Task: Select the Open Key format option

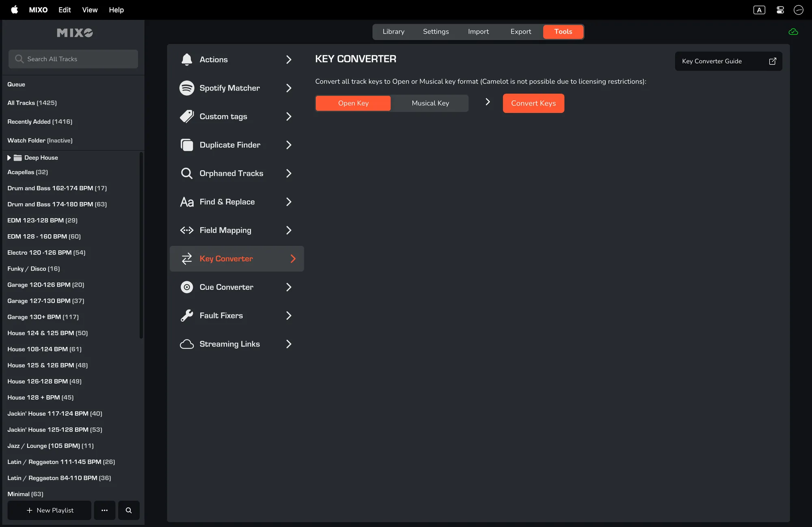Action: pos(353,103)
